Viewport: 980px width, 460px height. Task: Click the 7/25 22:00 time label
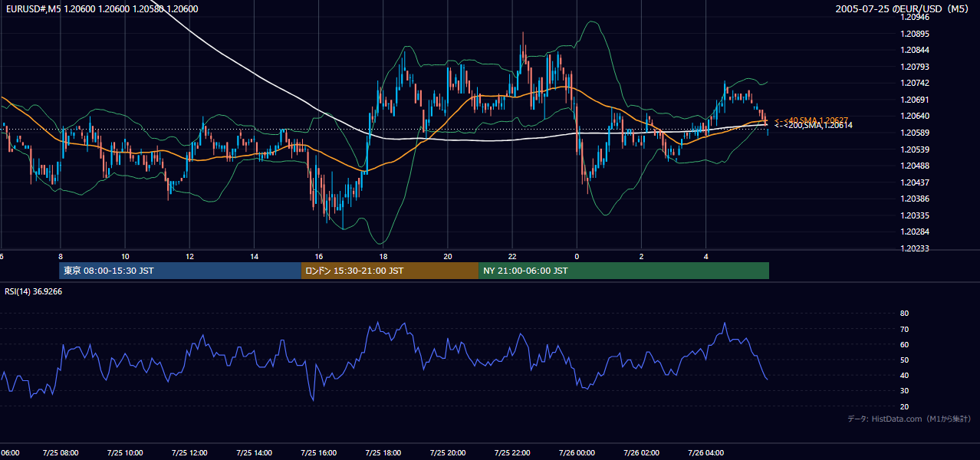tap(512, 453)
